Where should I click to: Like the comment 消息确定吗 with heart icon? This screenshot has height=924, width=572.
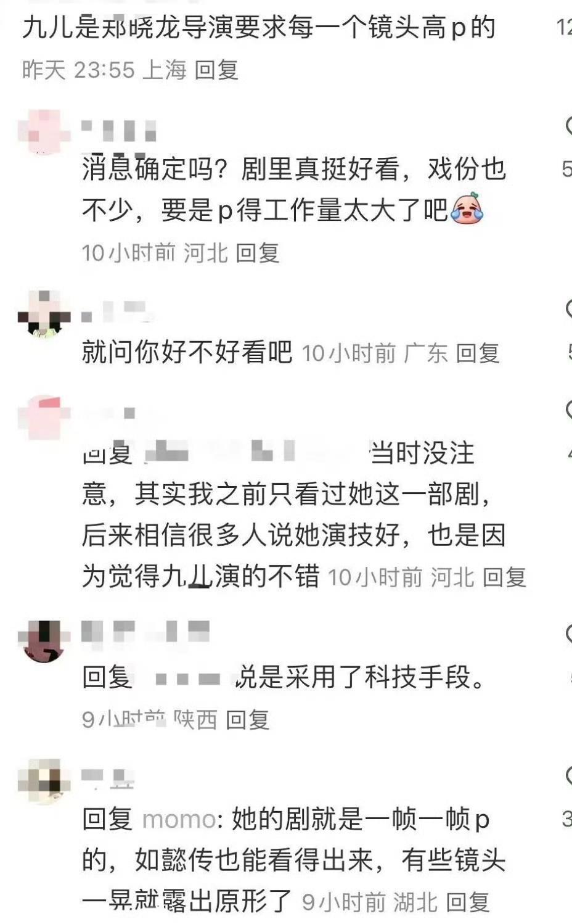pos(568,126)
